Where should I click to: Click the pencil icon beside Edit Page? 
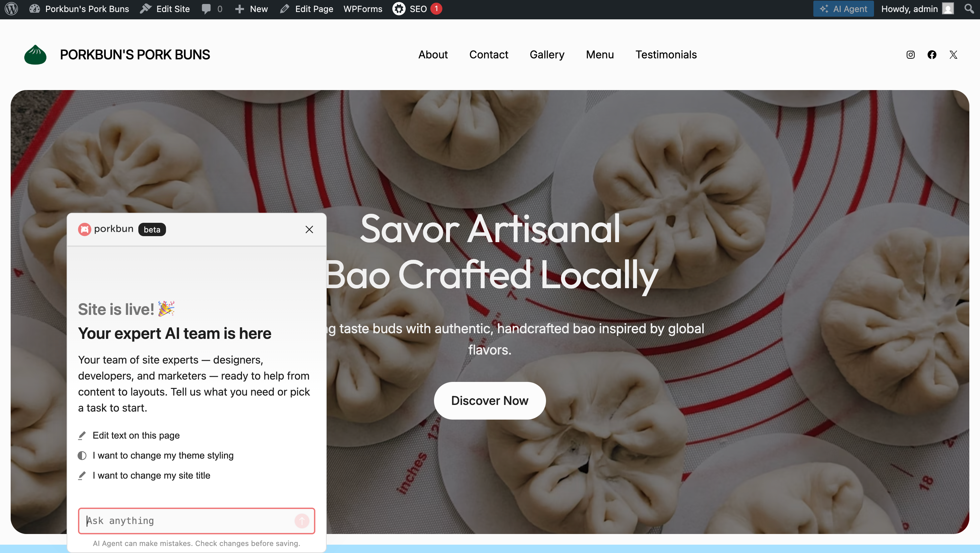[x=285, y=9]
